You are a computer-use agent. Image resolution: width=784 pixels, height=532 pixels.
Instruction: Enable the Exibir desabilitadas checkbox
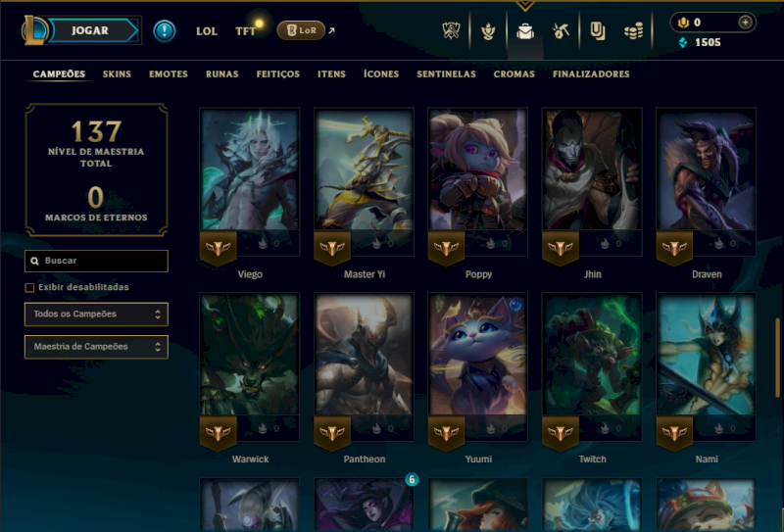coord(29,287)
